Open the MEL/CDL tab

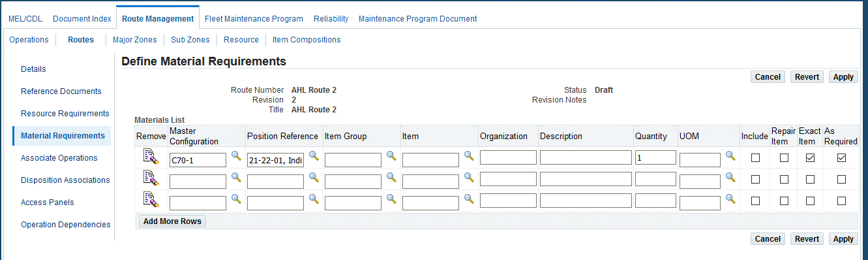(25, 19)
